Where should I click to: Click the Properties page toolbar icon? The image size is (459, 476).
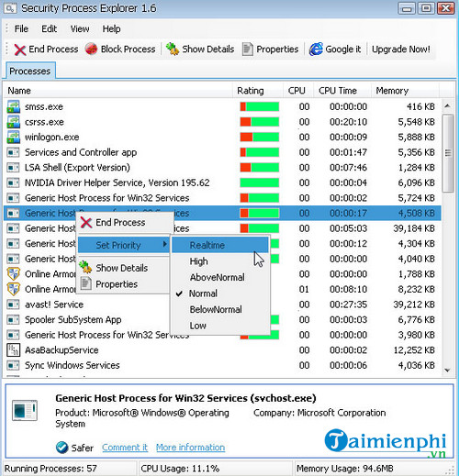point(248,49)
